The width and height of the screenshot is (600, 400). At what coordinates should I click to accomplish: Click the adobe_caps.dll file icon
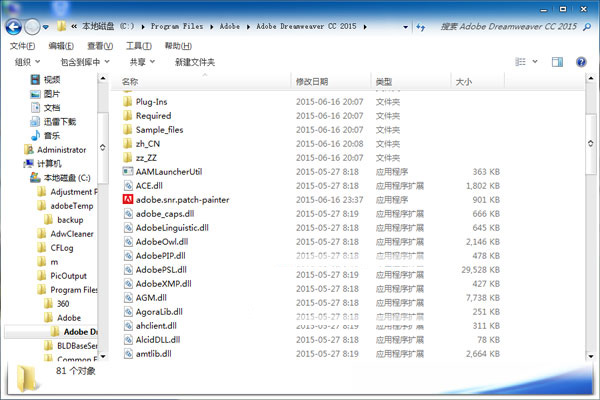(x=128, y=214)
